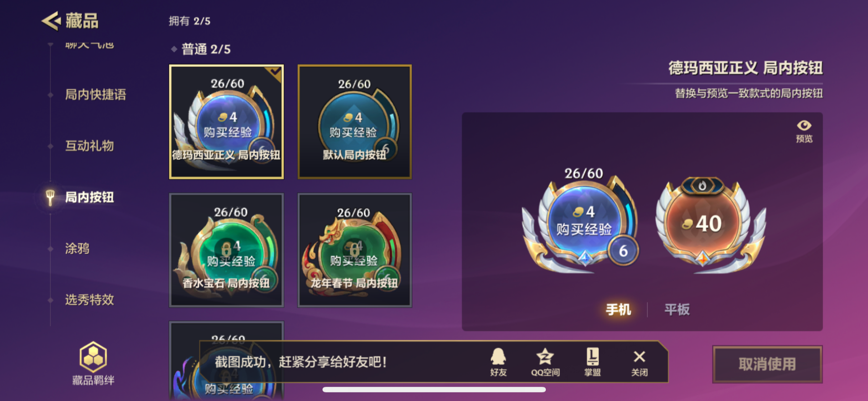This screenshot has width=868, height=401.
Task: Select the 默认局内按钮 thumbnail
Action: tap(355, 122)
